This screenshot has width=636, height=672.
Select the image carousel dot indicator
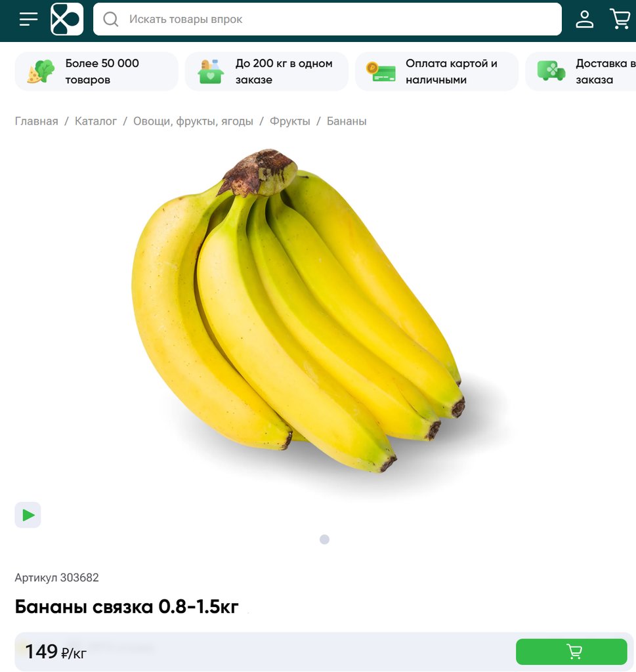(x=324, y=539)
